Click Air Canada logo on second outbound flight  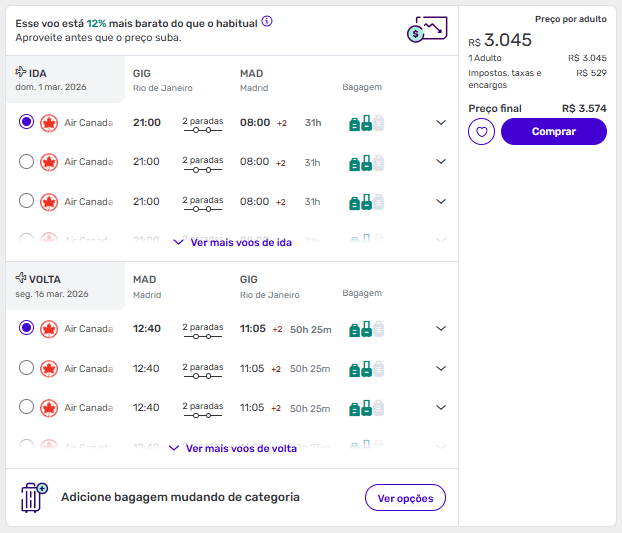click(x=49, y=162)
